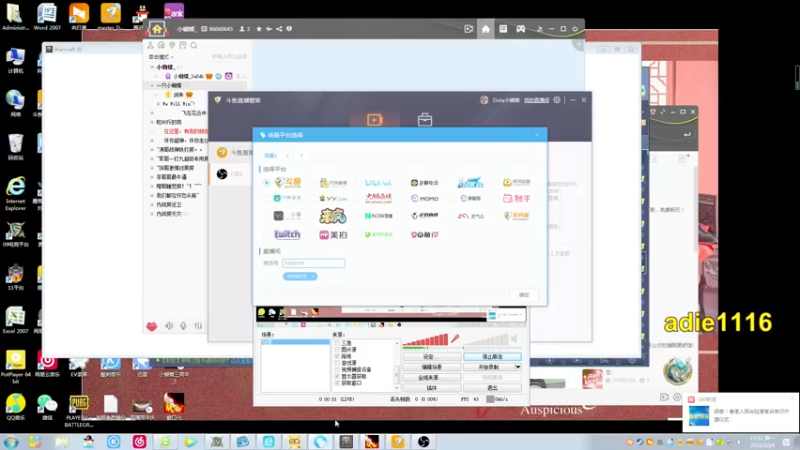Viewport: 800px width, 450px height.
Task: Click the Windows Start button on the taskbar
Action: pos(11,442)
